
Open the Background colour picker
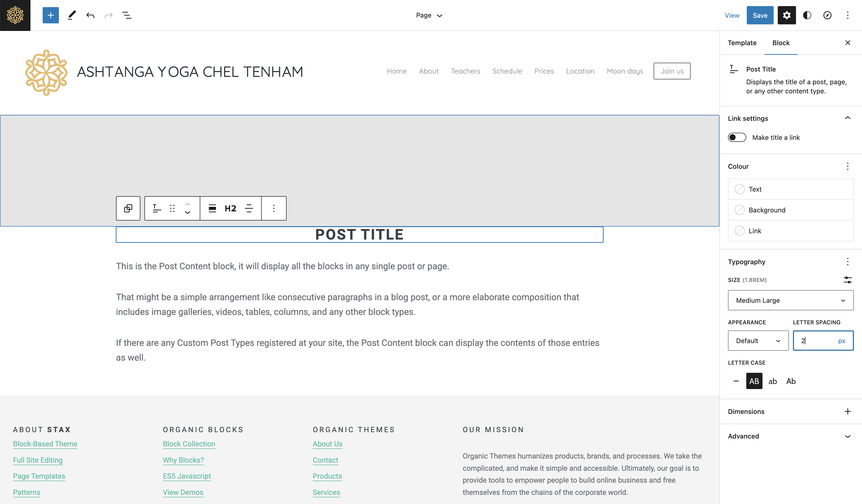[x=790, y=210]
